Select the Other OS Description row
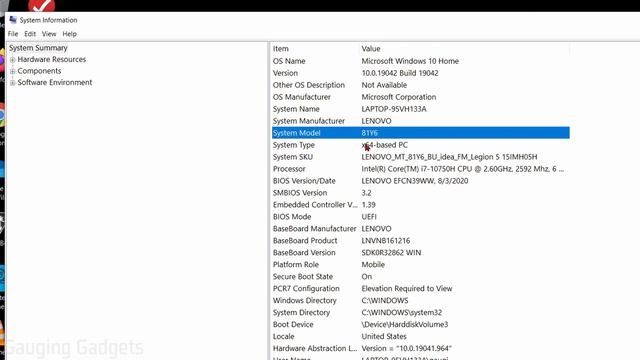The height and width of the screenshot is (360, 640). (420, 85)
